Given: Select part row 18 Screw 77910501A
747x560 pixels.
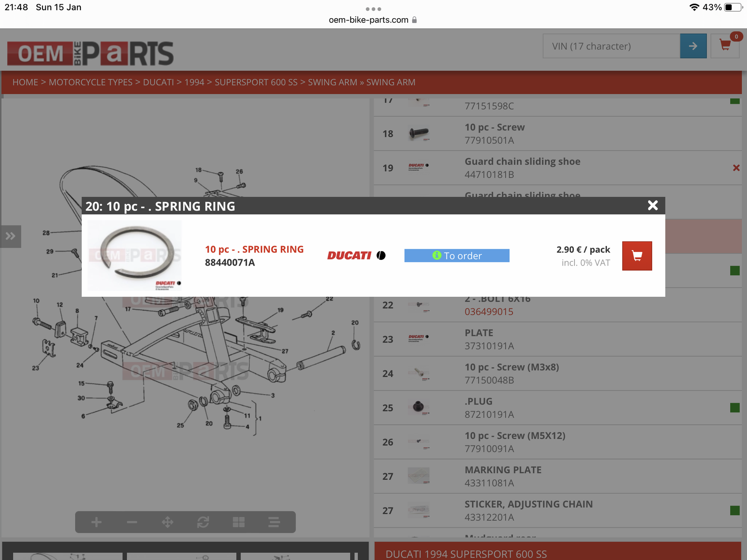Looking at the screenshot, I should [557, 133].
